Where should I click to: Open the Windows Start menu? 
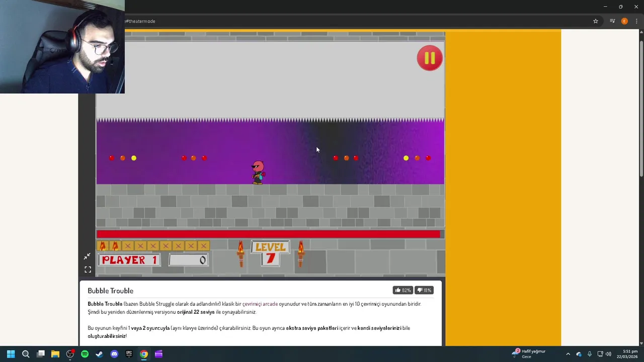coord(11,354)
